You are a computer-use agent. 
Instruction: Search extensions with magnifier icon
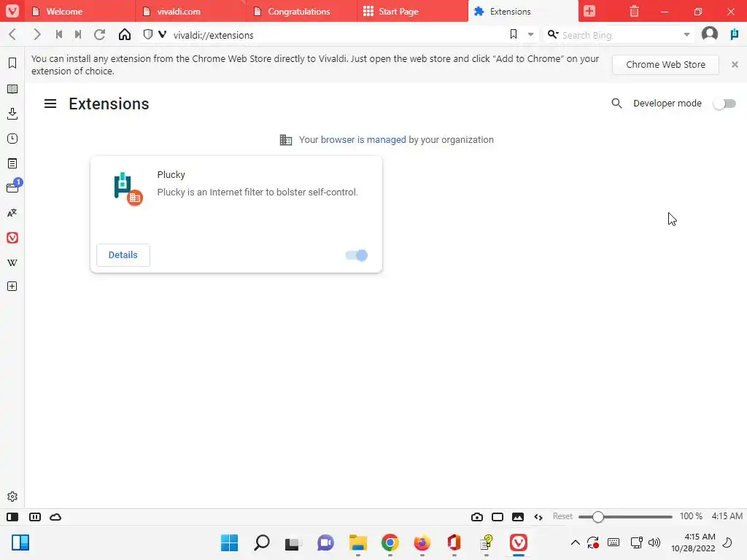coord(616,104)
